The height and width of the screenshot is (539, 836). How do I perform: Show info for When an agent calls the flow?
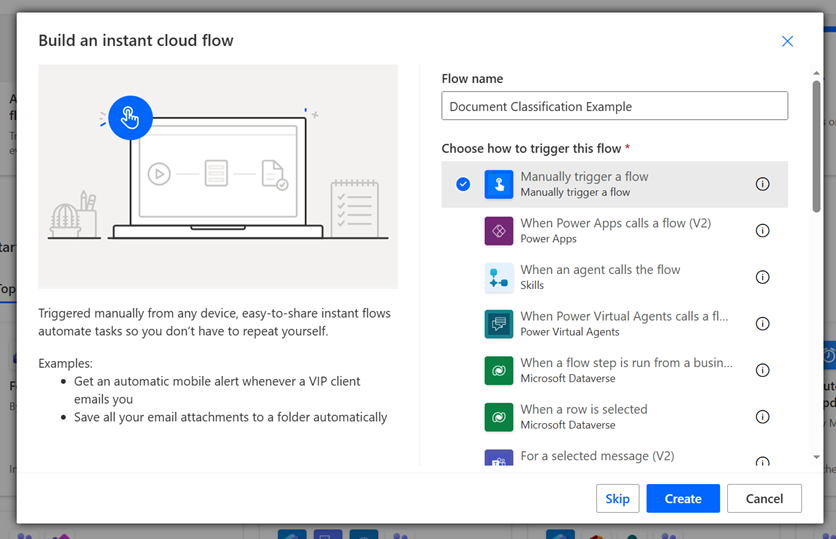762,277
